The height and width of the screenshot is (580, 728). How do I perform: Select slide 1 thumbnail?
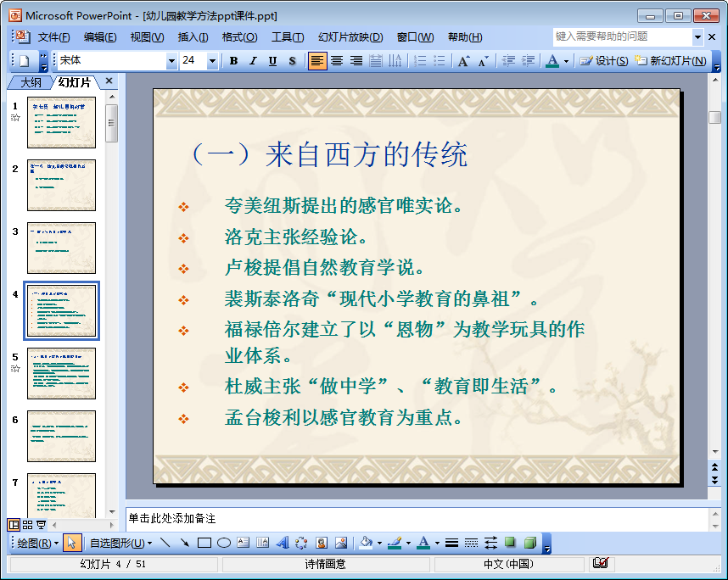tap(61, 122)
